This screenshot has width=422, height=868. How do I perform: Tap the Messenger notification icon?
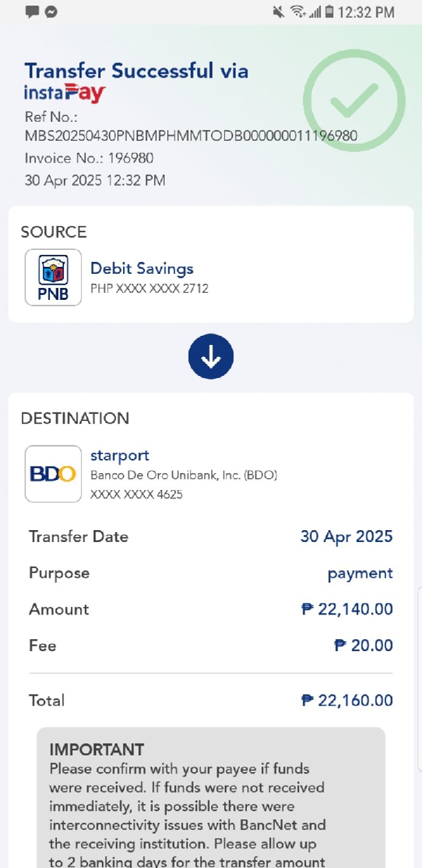51,11
